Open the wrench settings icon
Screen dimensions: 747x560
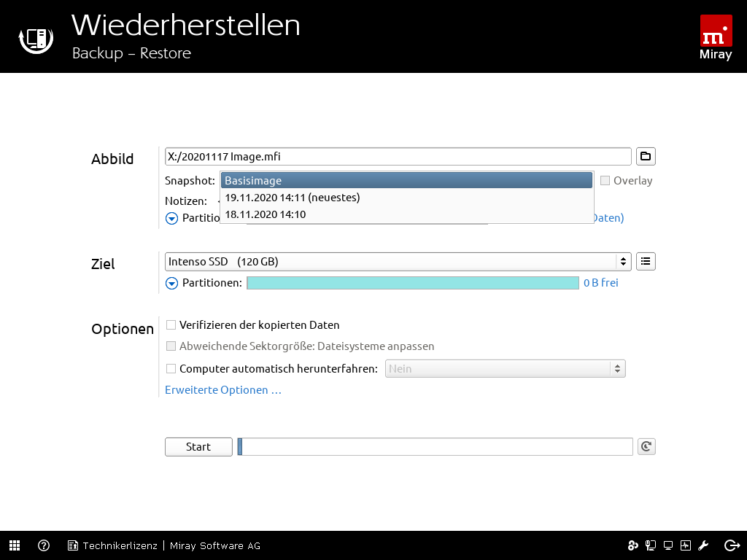point(704,545)
